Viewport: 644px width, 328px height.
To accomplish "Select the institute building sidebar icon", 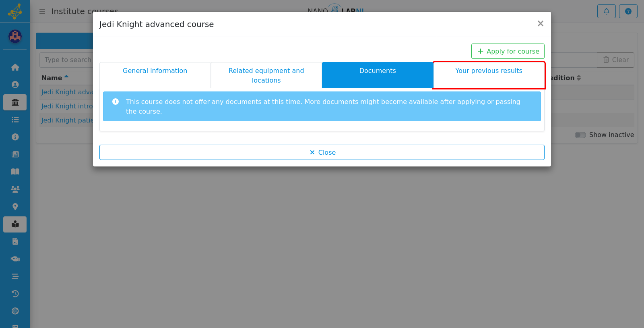I will pyautogui.click(x=15, y=102).
